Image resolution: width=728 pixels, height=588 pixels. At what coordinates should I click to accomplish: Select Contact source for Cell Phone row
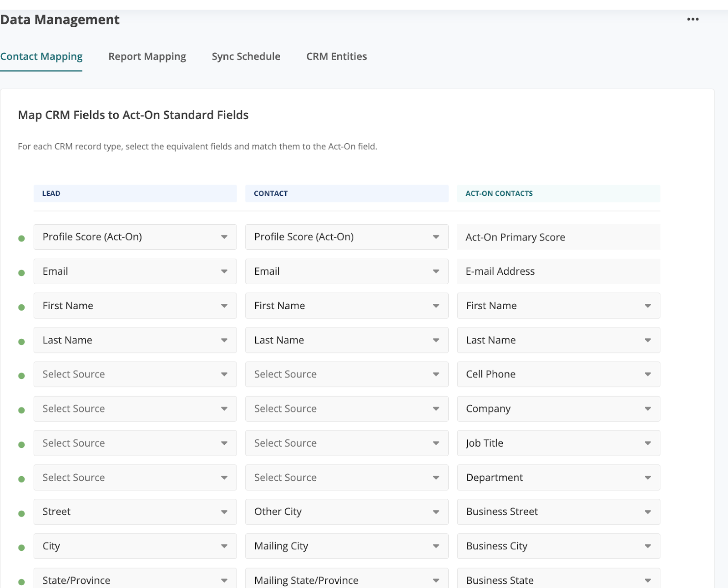(x=347, y=374)
